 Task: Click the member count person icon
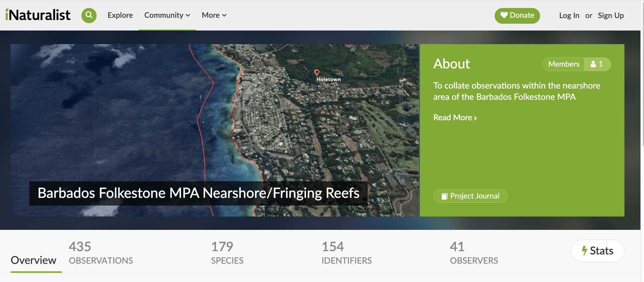(x=593, y=64)
